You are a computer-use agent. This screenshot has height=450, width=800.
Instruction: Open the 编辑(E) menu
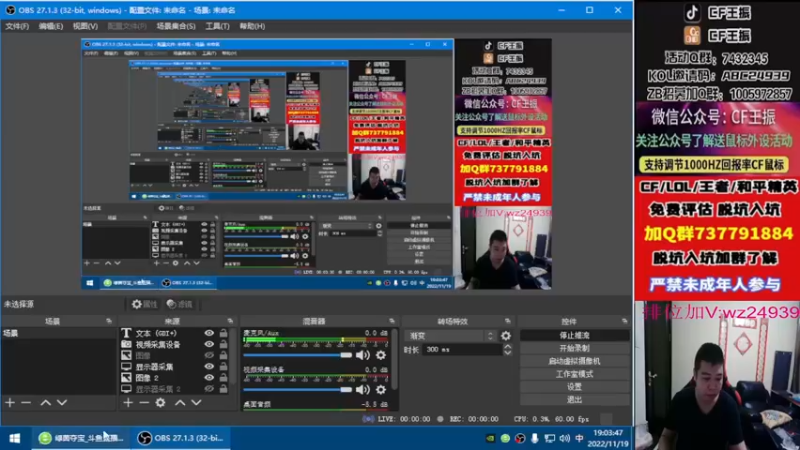pos(51,26)
